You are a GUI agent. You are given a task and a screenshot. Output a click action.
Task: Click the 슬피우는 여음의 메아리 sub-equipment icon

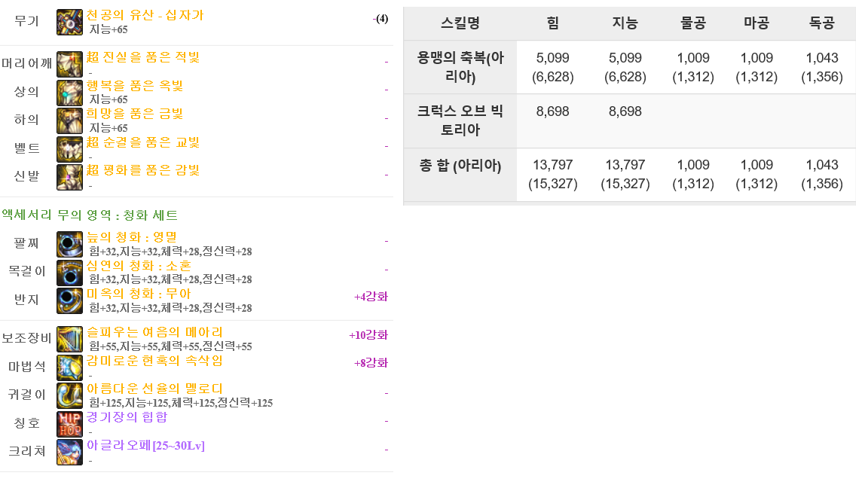click(x=70, y=339)
